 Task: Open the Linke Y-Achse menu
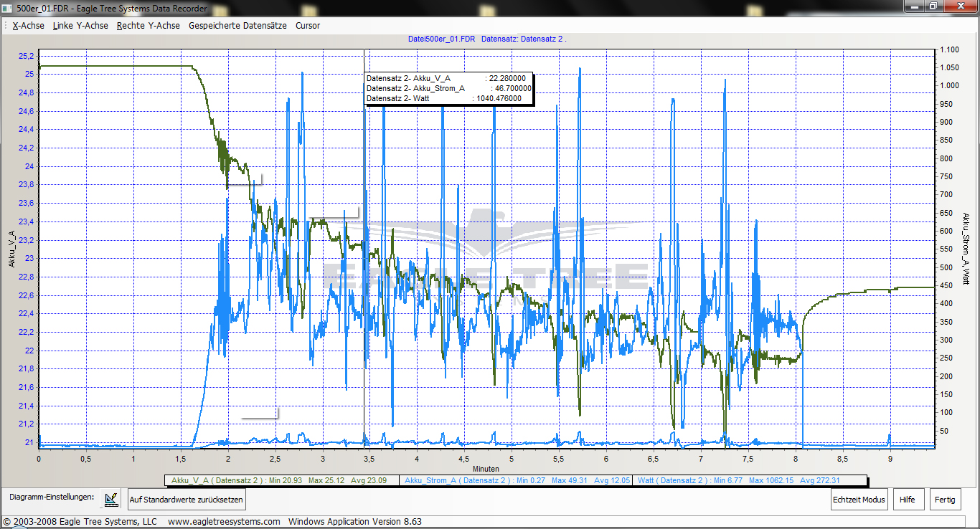point(80,25)
